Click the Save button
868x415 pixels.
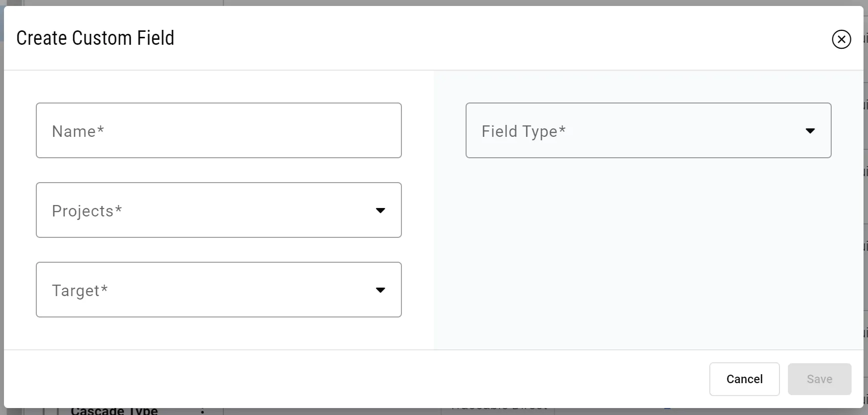click(x=819, y=379)
